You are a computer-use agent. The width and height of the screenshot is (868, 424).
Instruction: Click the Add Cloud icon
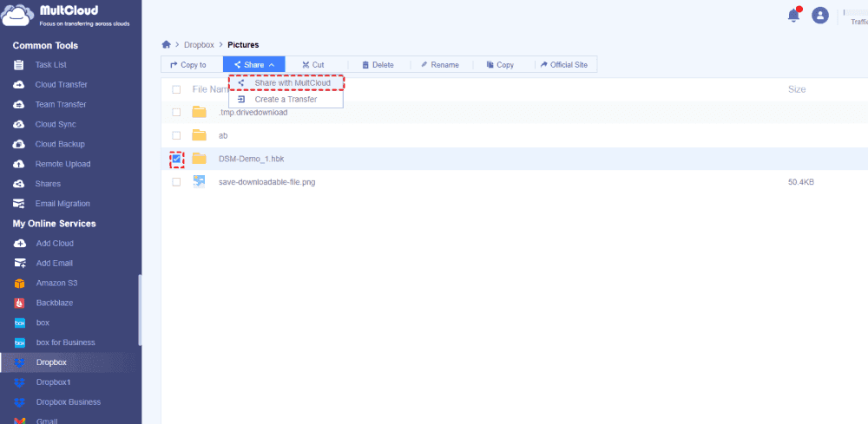(19, 244)
